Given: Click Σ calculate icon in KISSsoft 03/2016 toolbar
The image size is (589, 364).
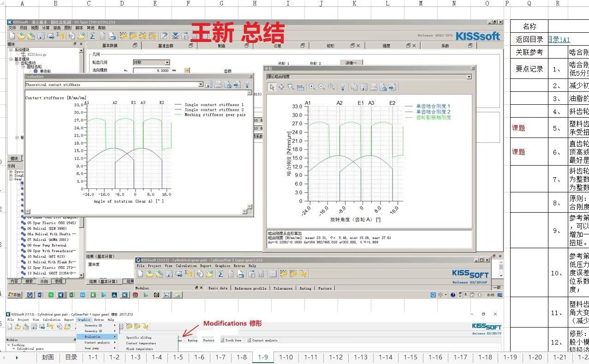Looking at the screenshot, I should point(221,274).
